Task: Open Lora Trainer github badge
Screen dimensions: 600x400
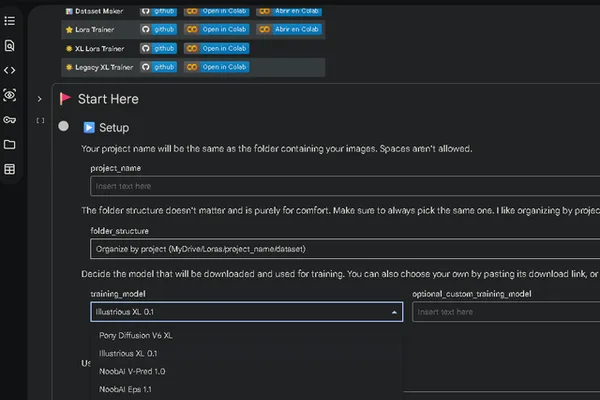Action: click(x=158, y=29)
